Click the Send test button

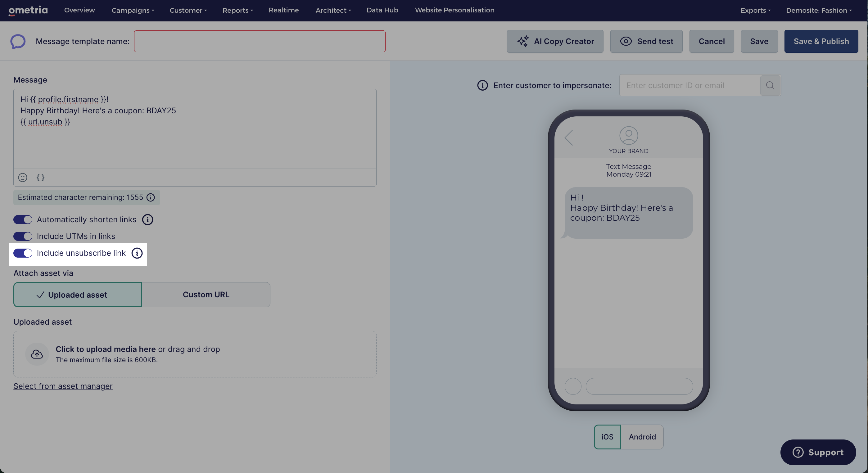coord(646,42)
